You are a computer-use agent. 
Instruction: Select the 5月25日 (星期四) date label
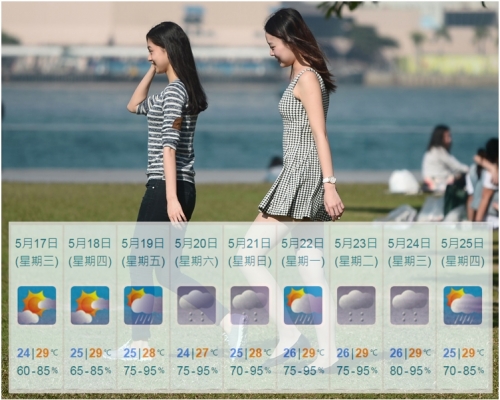pyautogui.click(x=463, y=252)
